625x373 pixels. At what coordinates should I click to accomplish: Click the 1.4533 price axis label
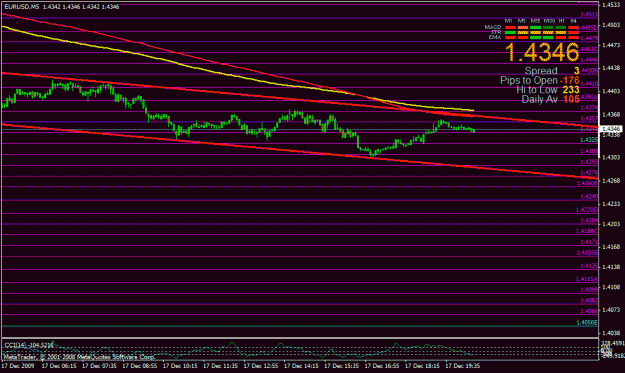[x=610, y=5]
